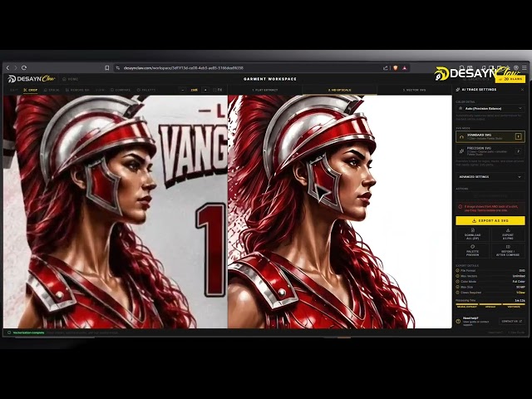Image resolution: width=532 pixels, height=399 pixels.
Task: Open the browser hamburger menu
Action: coord(525,68)
